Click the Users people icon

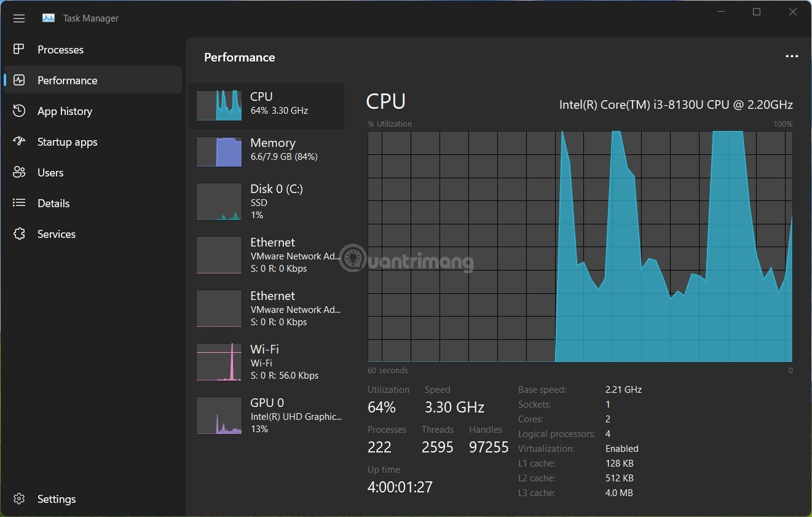[x=19, y=172]
